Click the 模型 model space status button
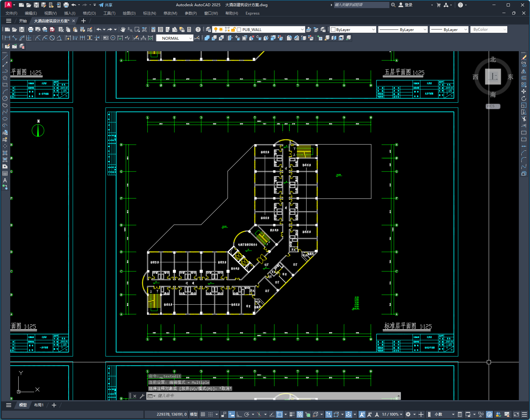530x420 pixels. [194, 414]
